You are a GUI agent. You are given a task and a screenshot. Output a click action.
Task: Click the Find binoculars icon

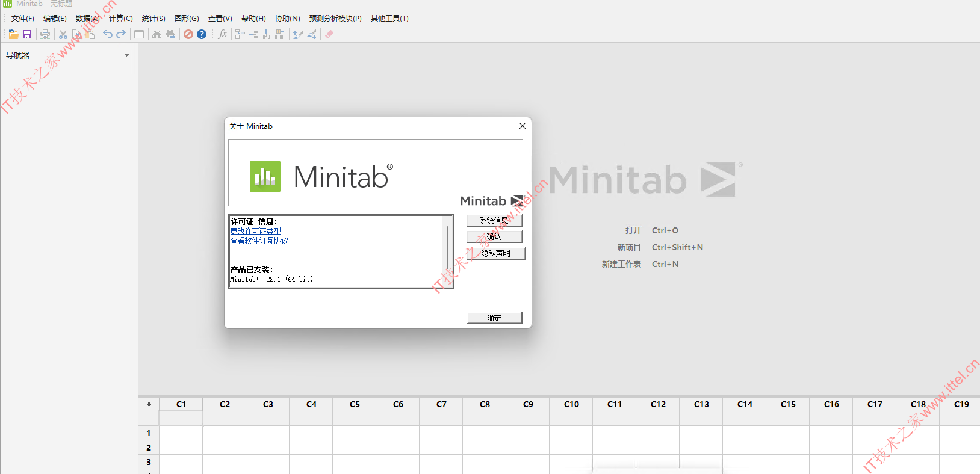coord(157,34)
